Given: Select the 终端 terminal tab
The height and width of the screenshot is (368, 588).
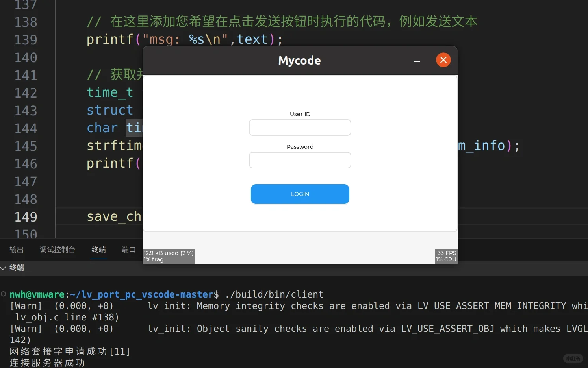Looking at the screenshot, I should click(x=98, y=250).
